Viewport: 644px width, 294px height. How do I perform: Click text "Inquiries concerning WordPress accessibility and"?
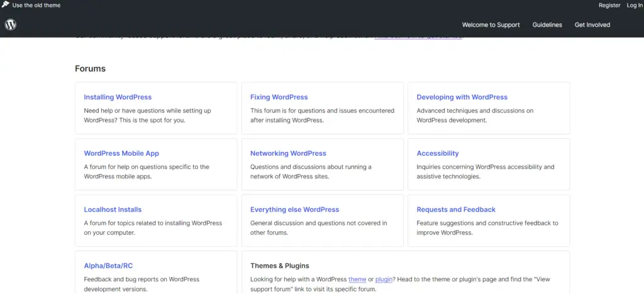click(x=486, y=167)
